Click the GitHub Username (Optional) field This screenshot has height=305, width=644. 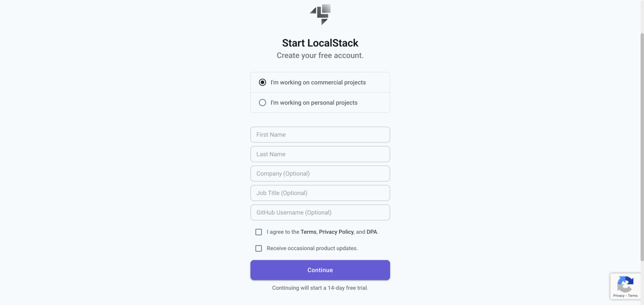click(x=319, y=212)
